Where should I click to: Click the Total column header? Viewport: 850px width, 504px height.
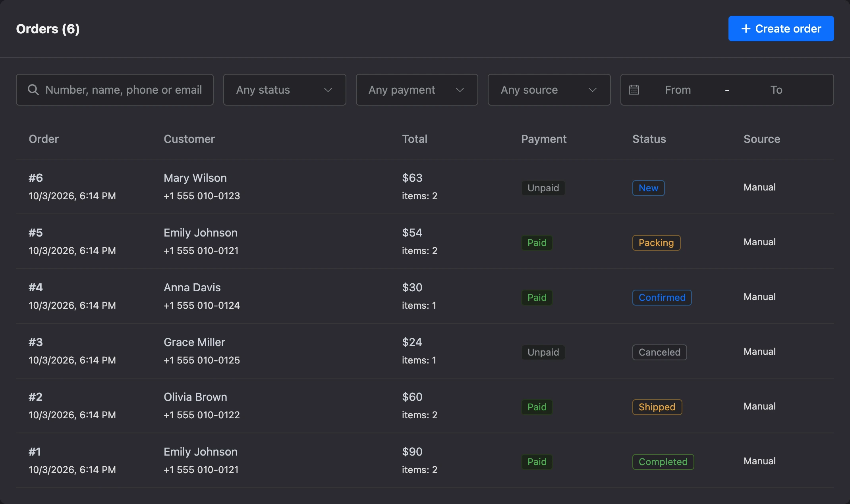tap(415, 139)
